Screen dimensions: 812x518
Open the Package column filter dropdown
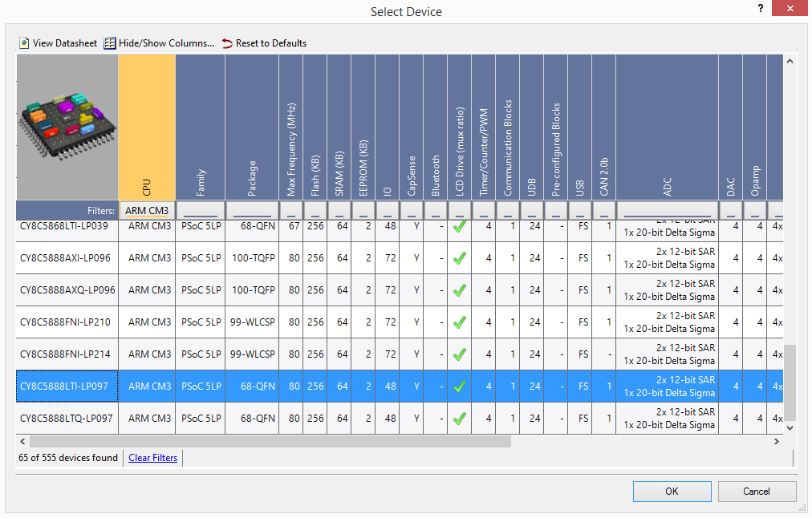(x=252, y=212)
